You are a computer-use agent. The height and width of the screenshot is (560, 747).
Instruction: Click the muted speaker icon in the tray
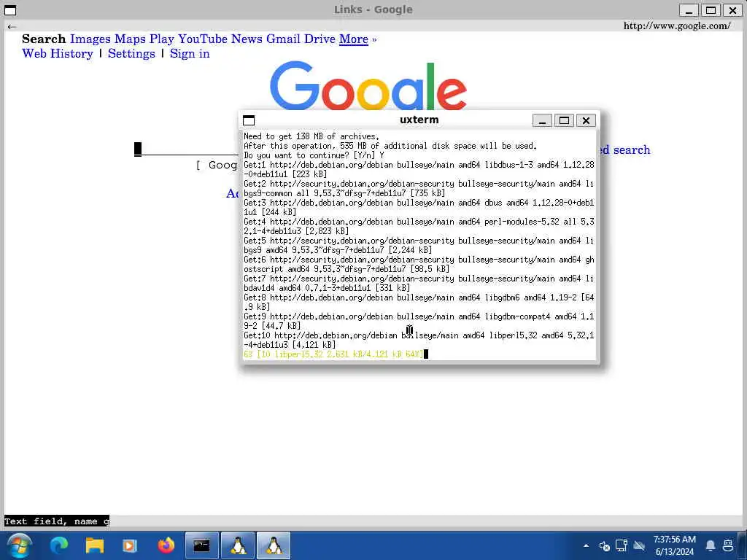coord(604,545)
